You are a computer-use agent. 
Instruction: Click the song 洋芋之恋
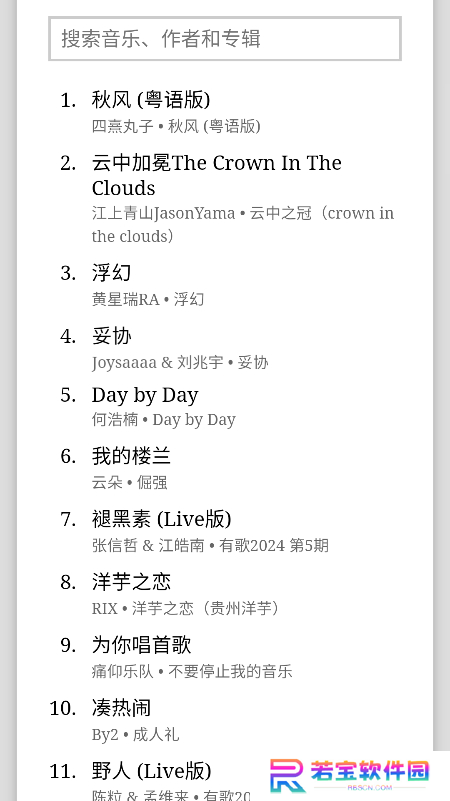click(131, 582)
